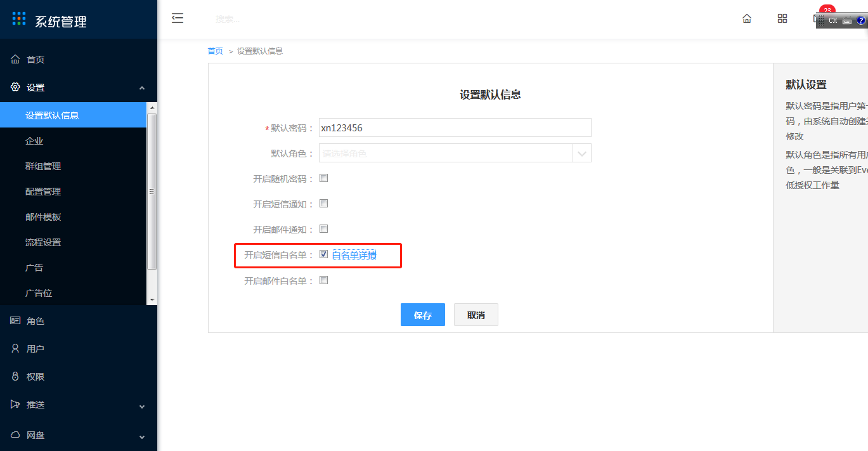Collapse the sidebar with the hamburger icon

pos(178,18)
